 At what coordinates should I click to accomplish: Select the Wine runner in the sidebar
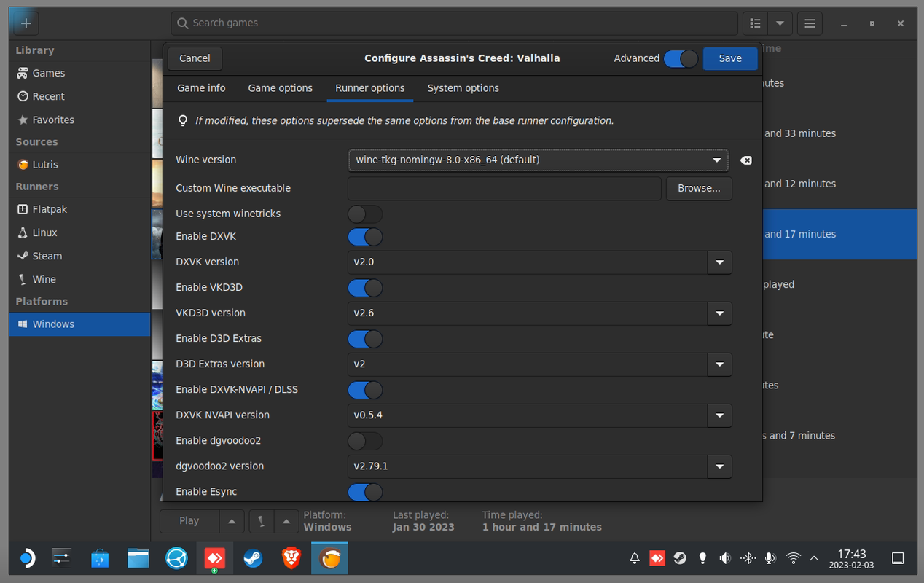[79, 279]
